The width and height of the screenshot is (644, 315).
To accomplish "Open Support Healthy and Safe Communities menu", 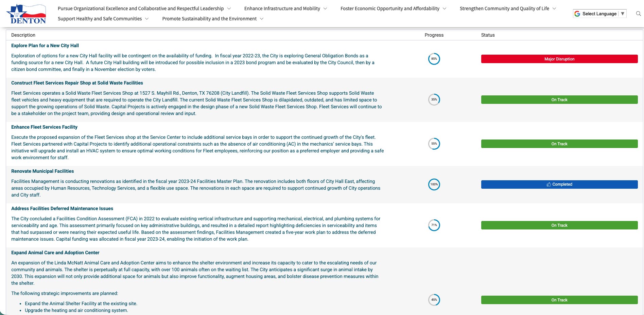I will pos(103,19).
